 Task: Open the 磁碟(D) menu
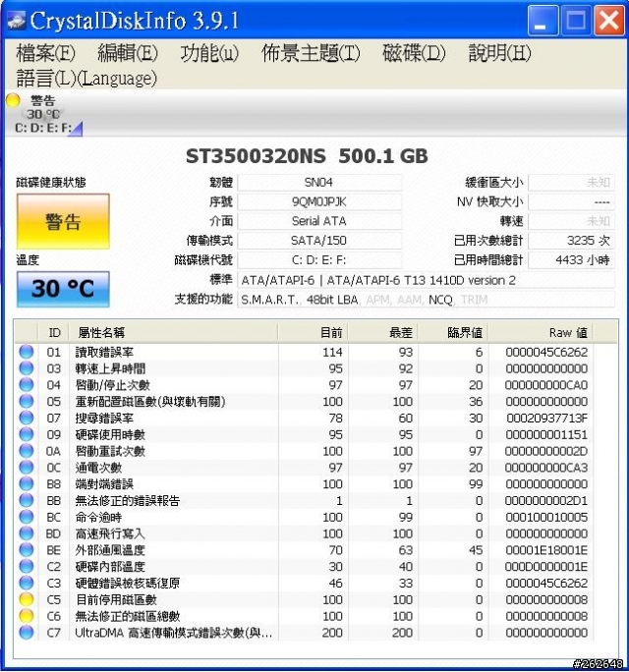pyautogui.click(x=414, y=53)
